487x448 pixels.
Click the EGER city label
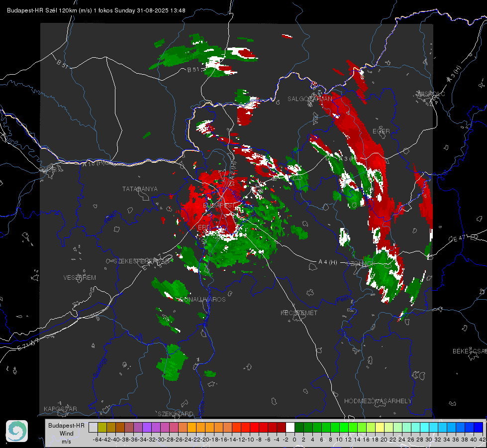pyautogui.click(x=381, y=131)
